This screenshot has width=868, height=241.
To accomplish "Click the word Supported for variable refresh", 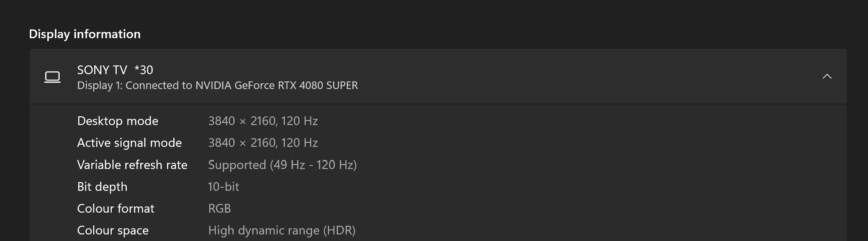I will 237,165.
